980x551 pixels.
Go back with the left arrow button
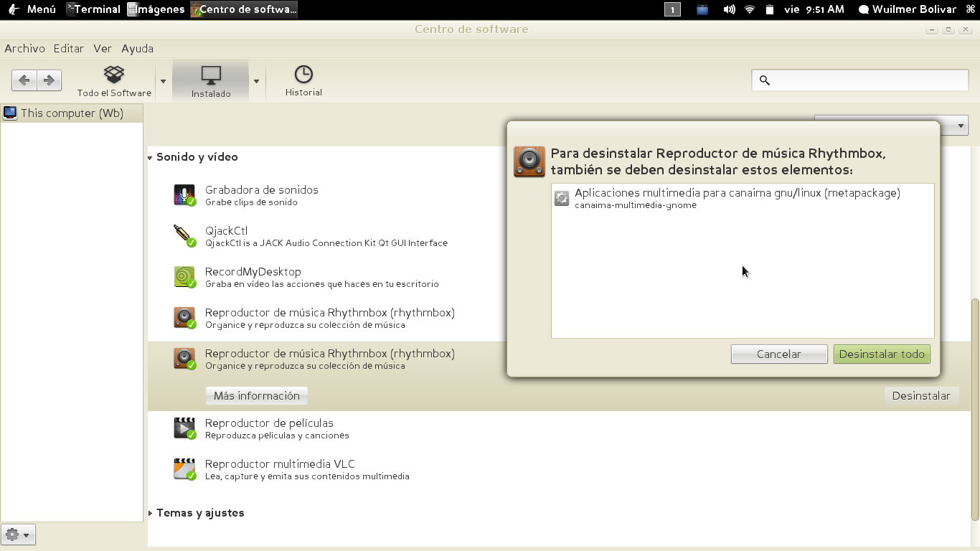click(x=24, y=80)
